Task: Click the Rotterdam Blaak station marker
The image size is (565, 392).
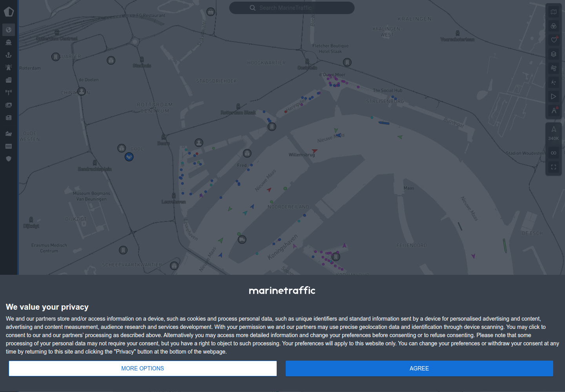Action: pos(238,107)
